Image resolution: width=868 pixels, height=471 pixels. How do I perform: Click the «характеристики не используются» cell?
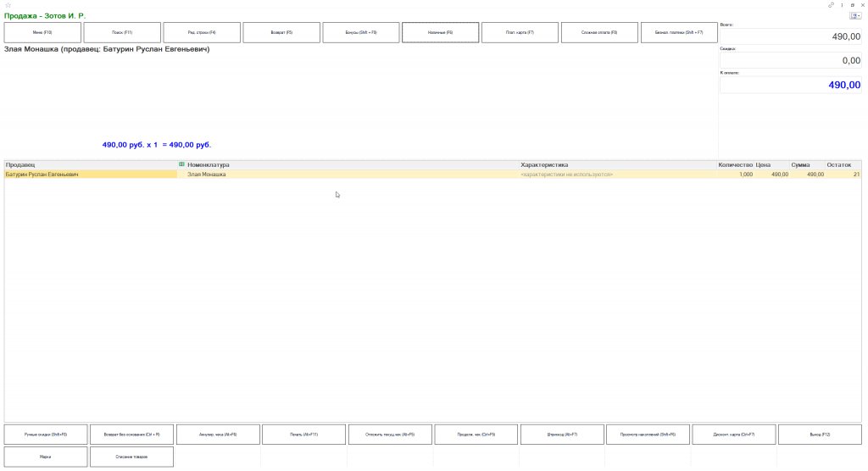pos(618,175)
